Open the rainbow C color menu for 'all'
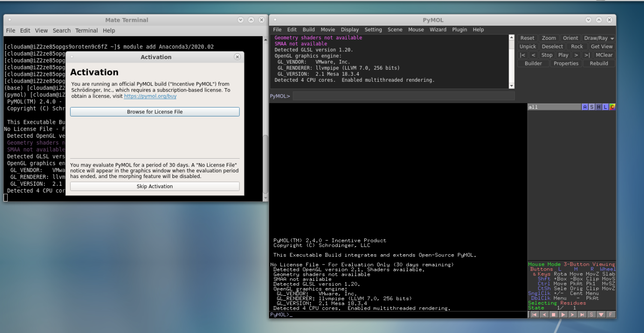 click(x=612, y=107)
